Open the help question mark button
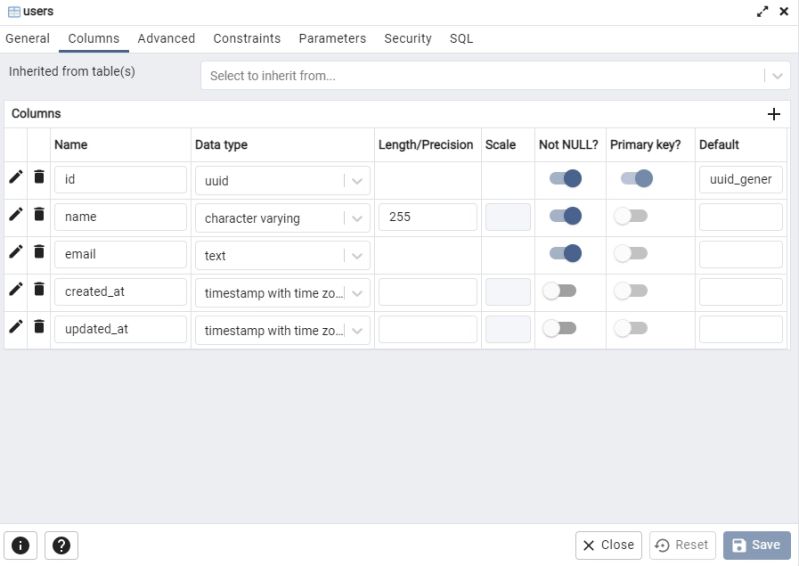This screenshot has width=799, height=566. (61, 545)
